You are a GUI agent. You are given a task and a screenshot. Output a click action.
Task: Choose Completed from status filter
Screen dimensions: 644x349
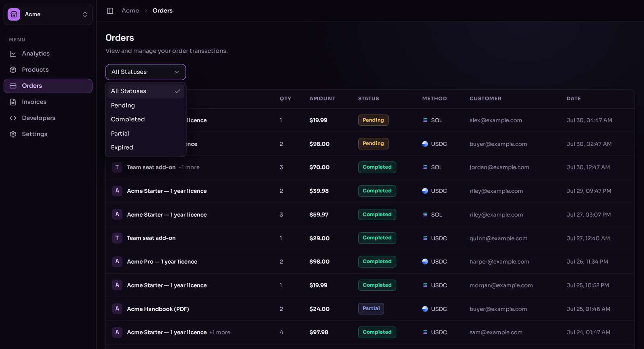[146, 120]
